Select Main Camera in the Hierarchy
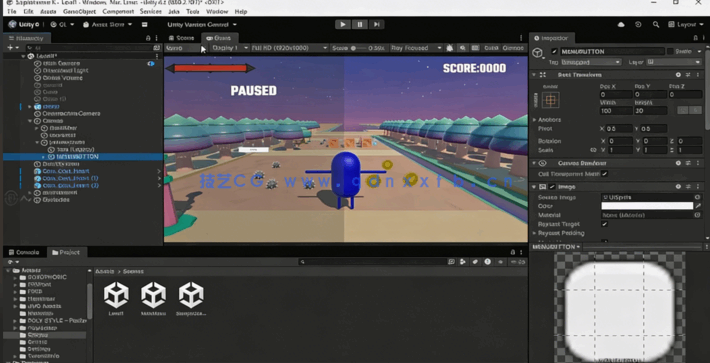710x363 pixels. [61, 63]
